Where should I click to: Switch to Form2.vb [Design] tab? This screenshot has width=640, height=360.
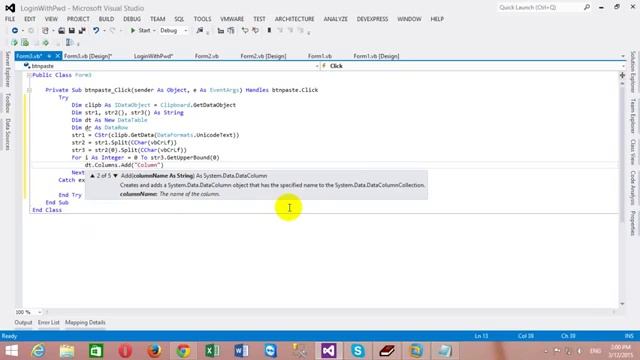(x=263, y=56)
